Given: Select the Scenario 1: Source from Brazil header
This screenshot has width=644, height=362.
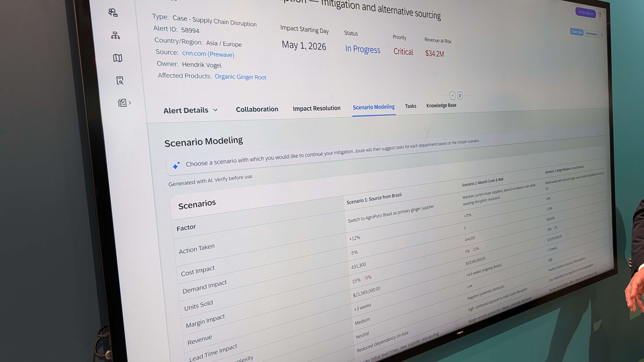Looking at the screenshot, I should tap(374, 199).
